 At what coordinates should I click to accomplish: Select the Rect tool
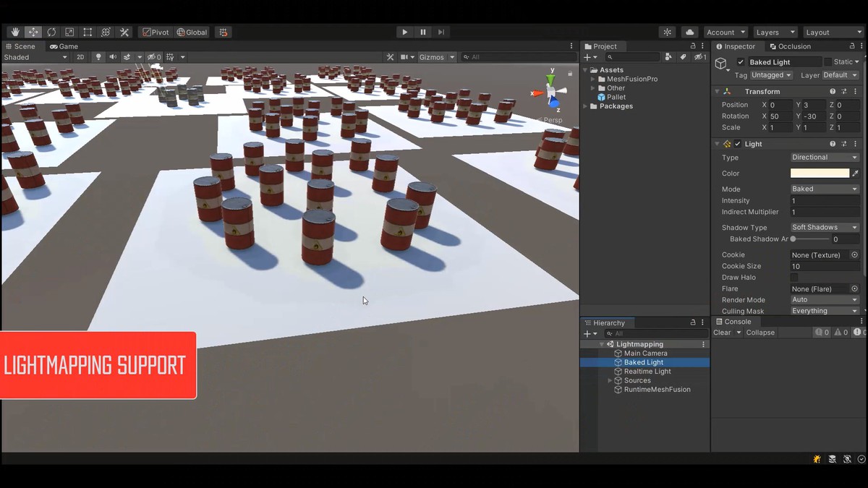point(88,32)
